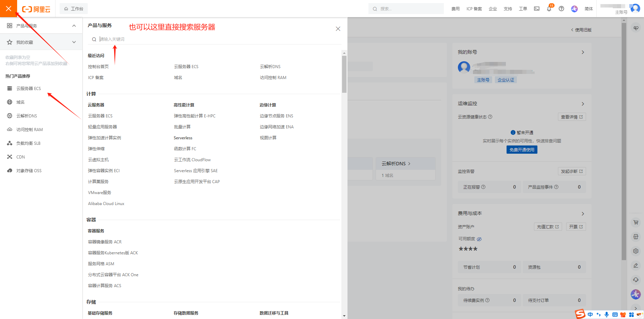Viewport: 644px width, 319px height.
Task: Open the settings gear on the right edge
Action: [x=636, y=251]
